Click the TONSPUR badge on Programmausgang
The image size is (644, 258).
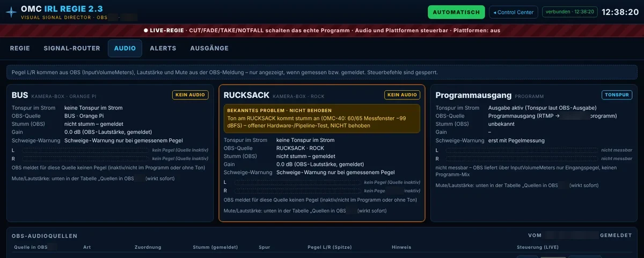(x=617, y=95)
